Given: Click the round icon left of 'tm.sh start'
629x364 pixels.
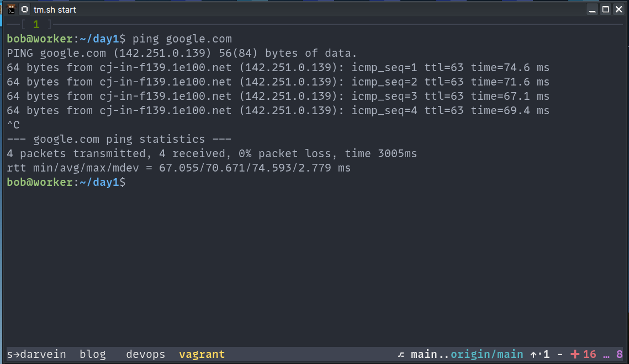Looking at the screenshot, I should [x=25, y=9].
